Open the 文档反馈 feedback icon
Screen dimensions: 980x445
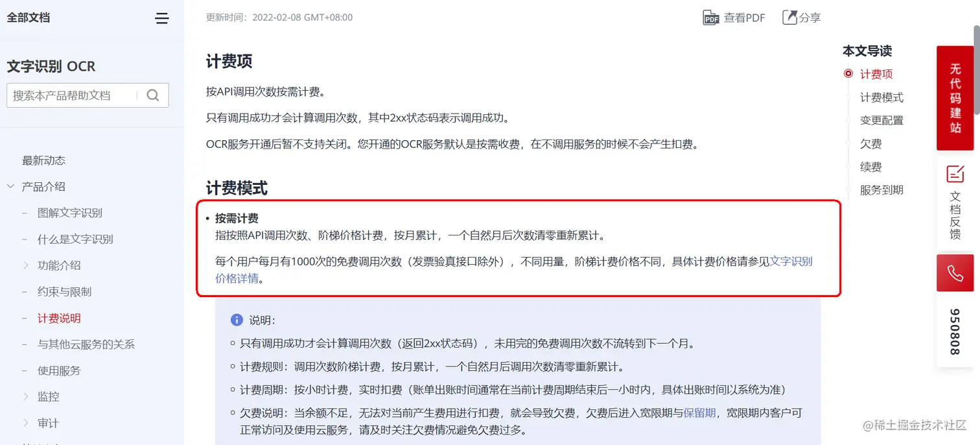[955, 174]
